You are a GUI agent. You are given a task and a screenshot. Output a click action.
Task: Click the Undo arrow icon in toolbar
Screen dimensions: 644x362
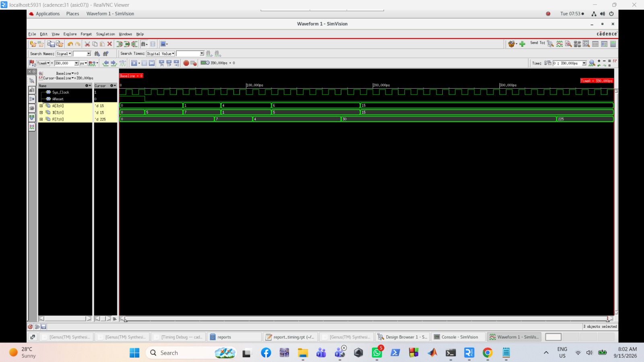[70, 44]
